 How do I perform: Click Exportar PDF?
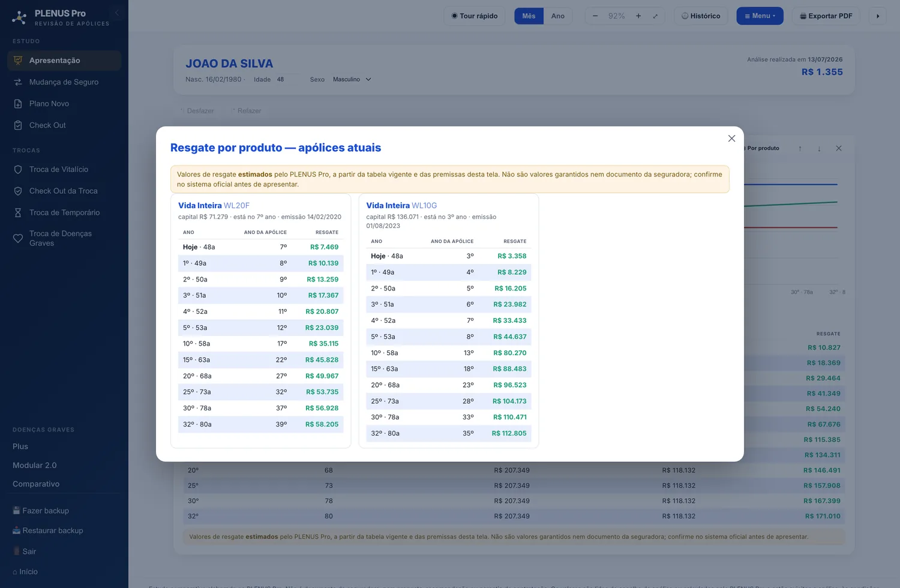826,16
